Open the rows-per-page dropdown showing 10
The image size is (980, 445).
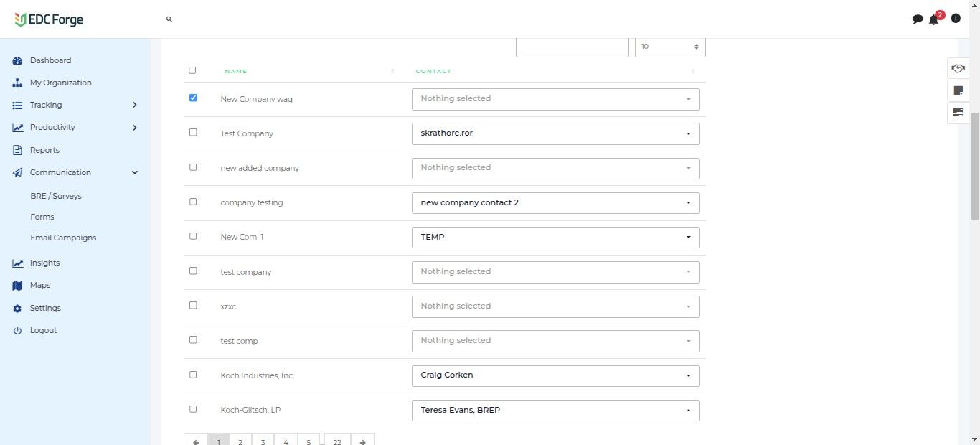click(x=669, y=47)
